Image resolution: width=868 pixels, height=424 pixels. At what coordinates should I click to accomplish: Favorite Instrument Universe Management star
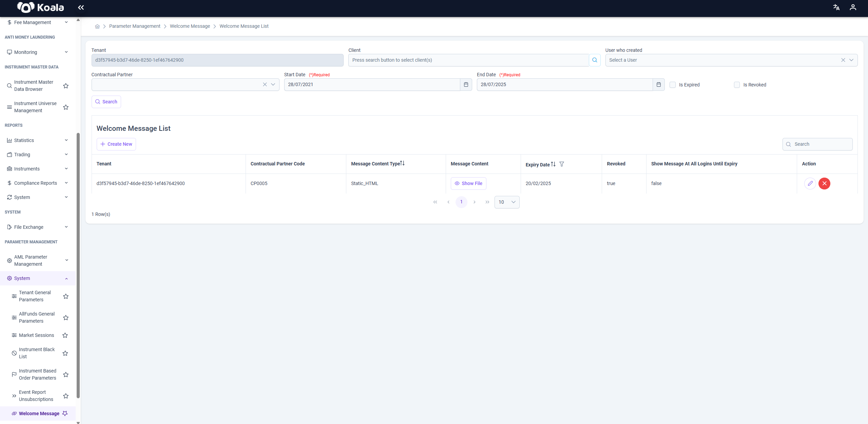[x=66, y=107]
